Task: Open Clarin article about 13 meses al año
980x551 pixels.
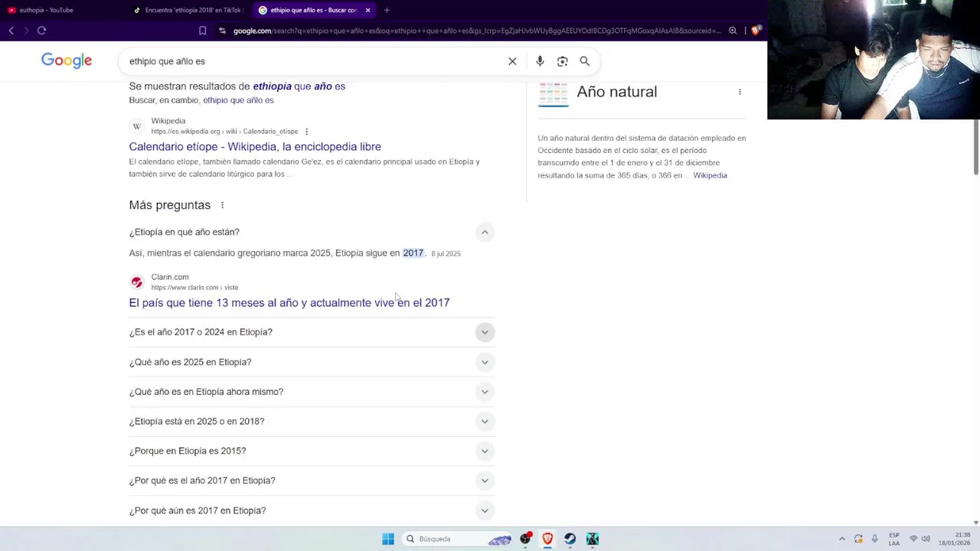Action: 289,303
